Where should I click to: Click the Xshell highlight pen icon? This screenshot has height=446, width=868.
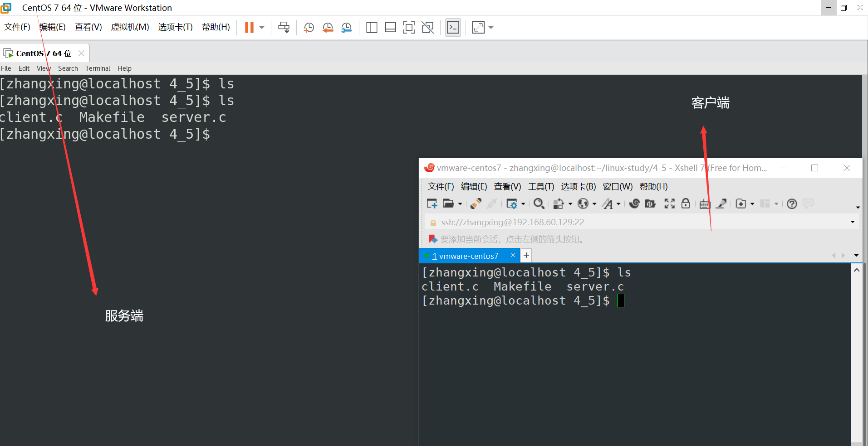pyautogui.click(x=721, y=204)
